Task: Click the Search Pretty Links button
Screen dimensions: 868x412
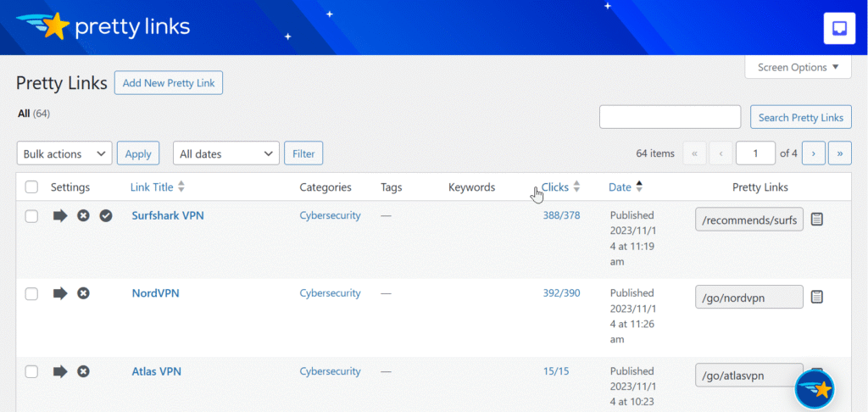Action: [x=800, y=117]
